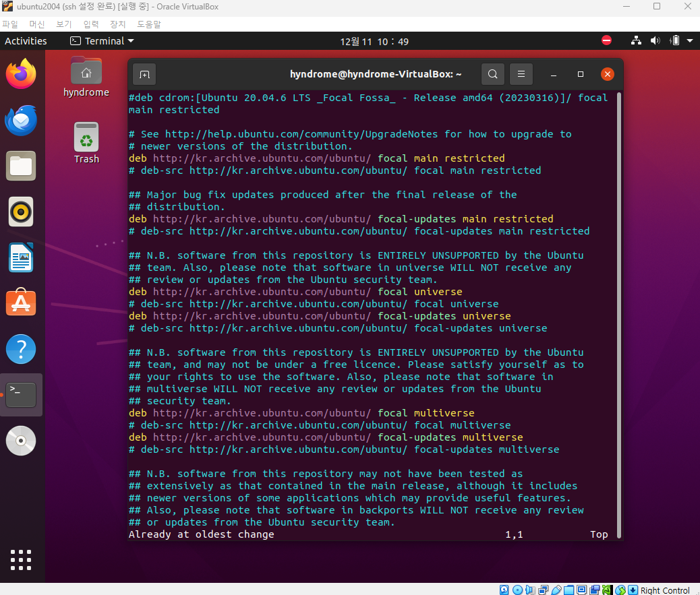Screen dimensions: 700x595
Task: Click the line 'deb http://kr.archive.ubuntu.com/ubuntu/ focal main restricted'
Action: 316,158
